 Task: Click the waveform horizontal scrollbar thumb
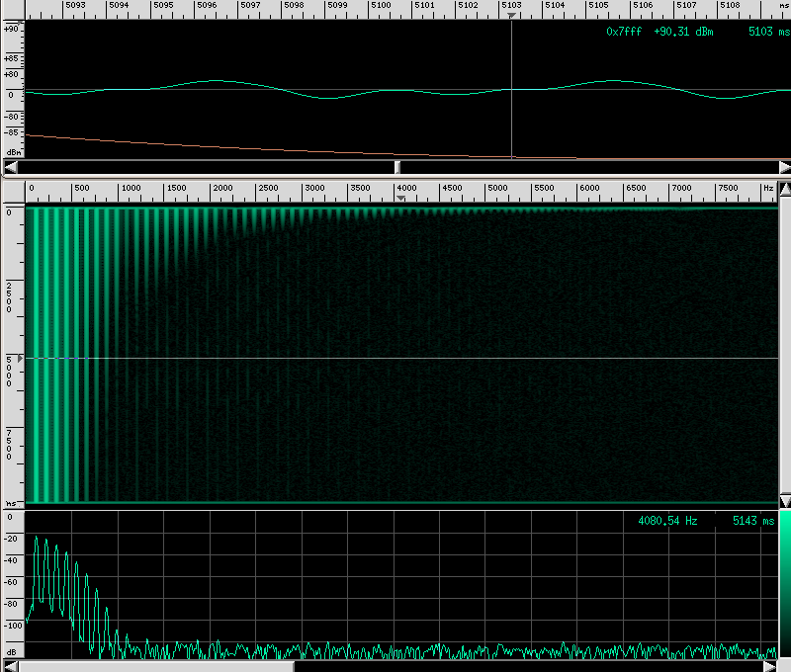click(x=397, y=167)
